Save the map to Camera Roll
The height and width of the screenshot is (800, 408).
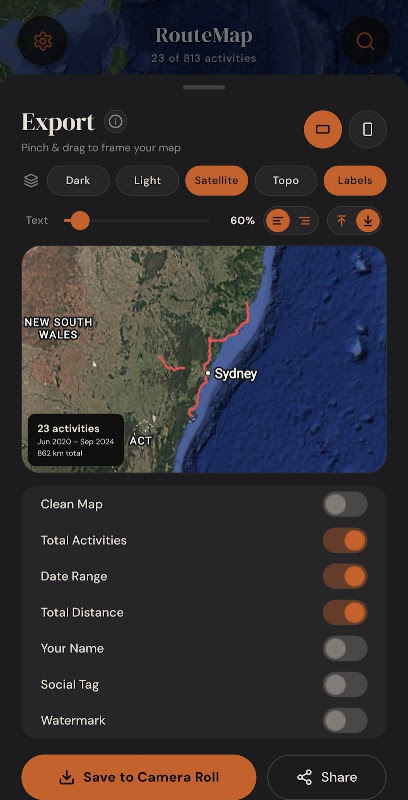[x=139, y=777]
